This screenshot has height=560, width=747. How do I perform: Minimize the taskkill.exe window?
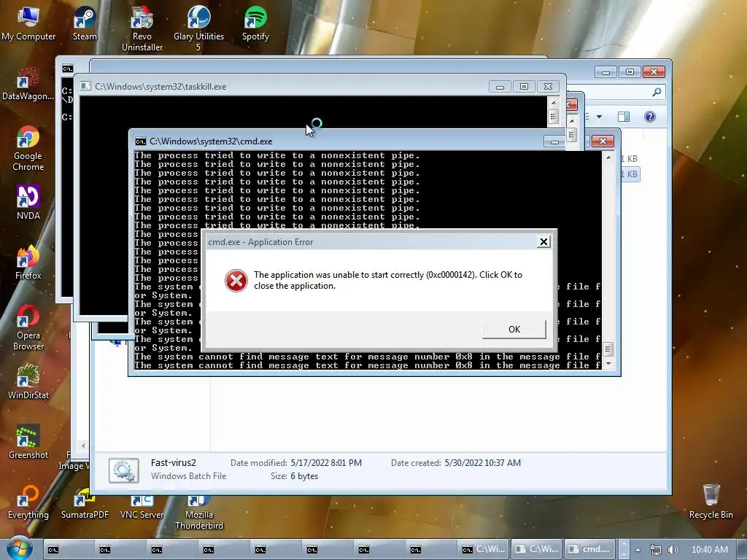point(500,87)
